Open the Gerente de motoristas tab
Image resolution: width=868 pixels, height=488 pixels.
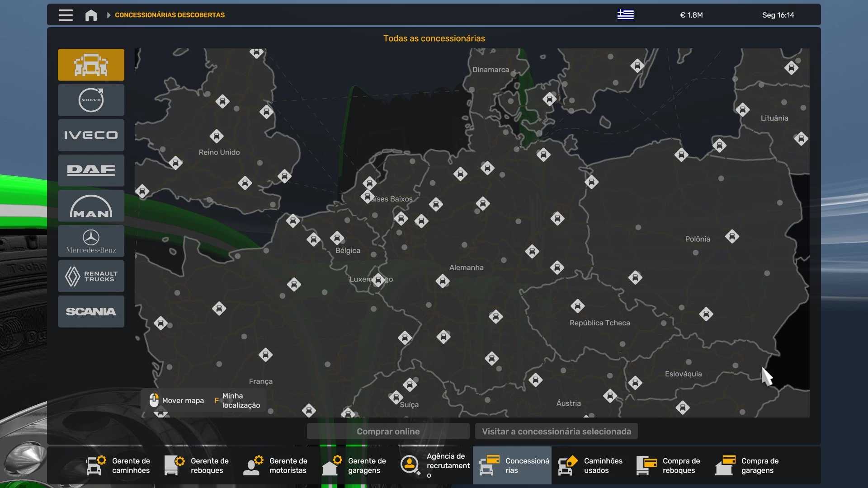click(276, 465)
